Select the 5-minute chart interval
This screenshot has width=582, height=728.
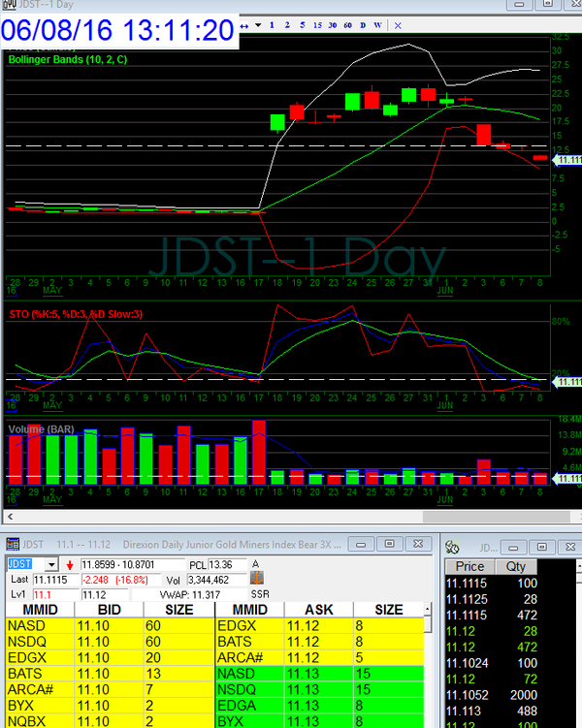pos(303,25)
